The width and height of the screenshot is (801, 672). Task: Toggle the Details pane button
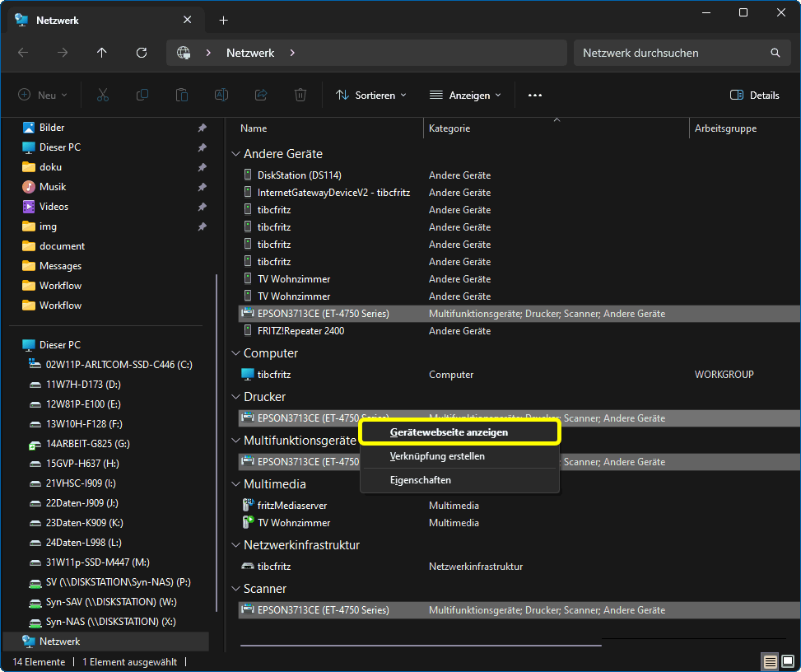(754, 96)
